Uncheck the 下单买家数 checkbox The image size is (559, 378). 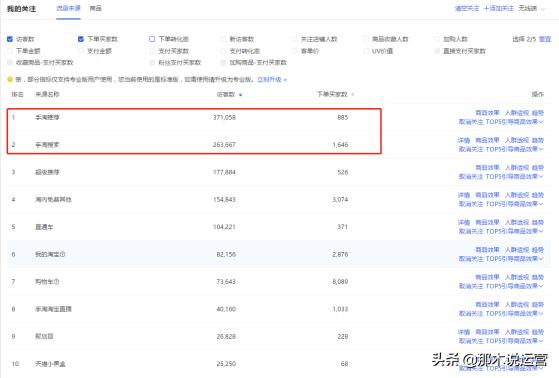(81, 39)
